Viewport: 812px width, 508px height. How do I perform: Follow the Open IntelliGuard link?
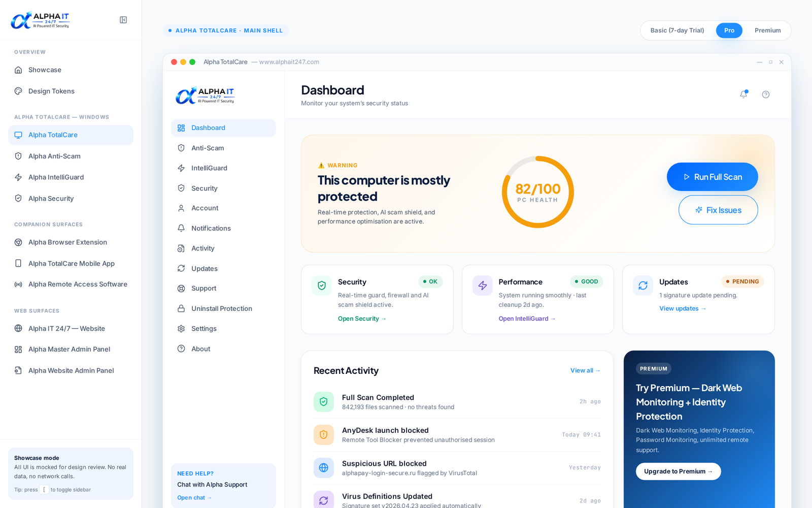tap(527, 319)
